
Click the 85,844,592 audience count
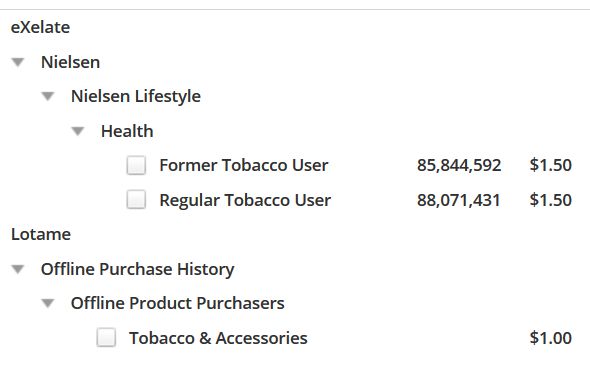point(459,165)
